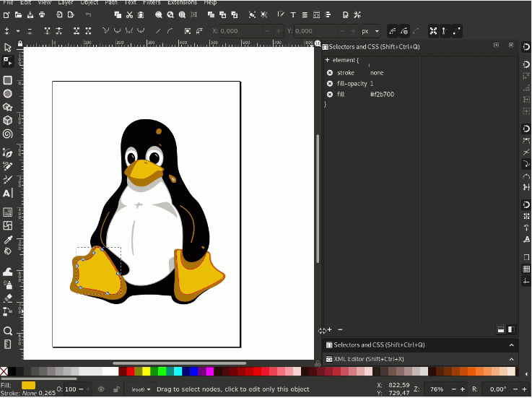This screenshot has width=532, height=398.
Task: Toggle the guides lock above rulers
Action: (20, 44)
